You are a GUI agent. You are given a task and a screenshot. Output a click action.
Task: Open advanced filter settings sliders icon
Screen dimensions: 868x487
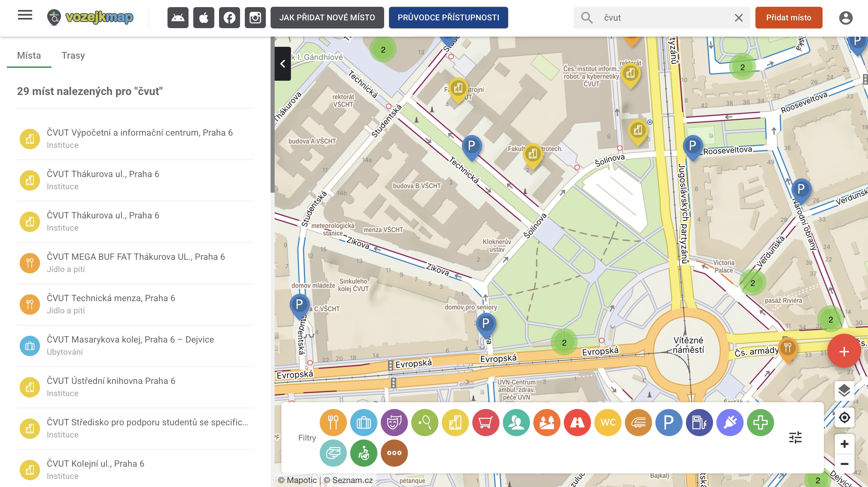(795, 437)
